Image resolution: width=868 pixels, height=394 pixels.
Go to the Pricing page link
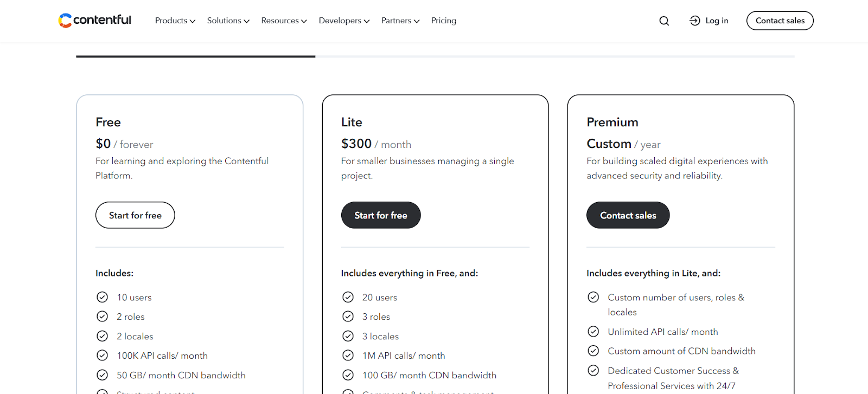click(444, 21)
